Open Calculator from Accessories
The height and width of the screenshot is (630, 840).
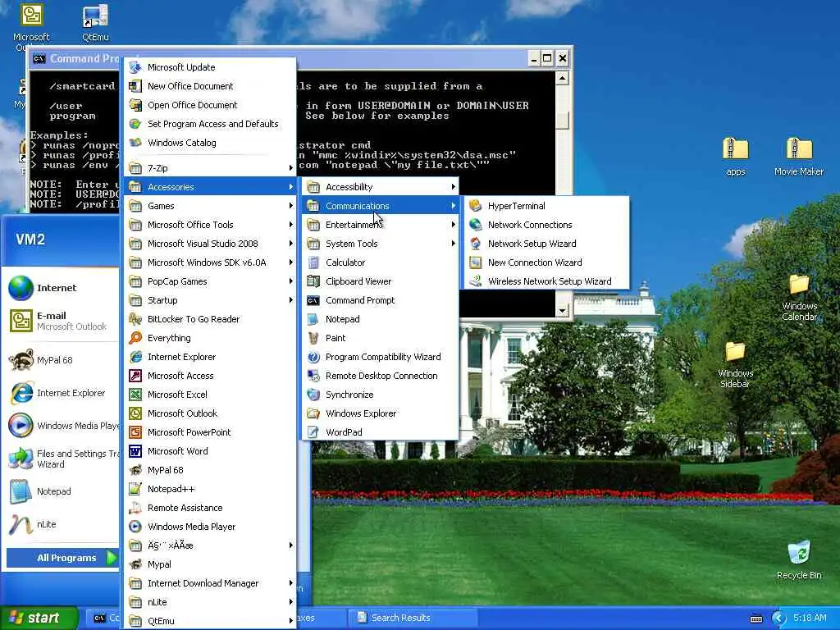click(381, 262)
